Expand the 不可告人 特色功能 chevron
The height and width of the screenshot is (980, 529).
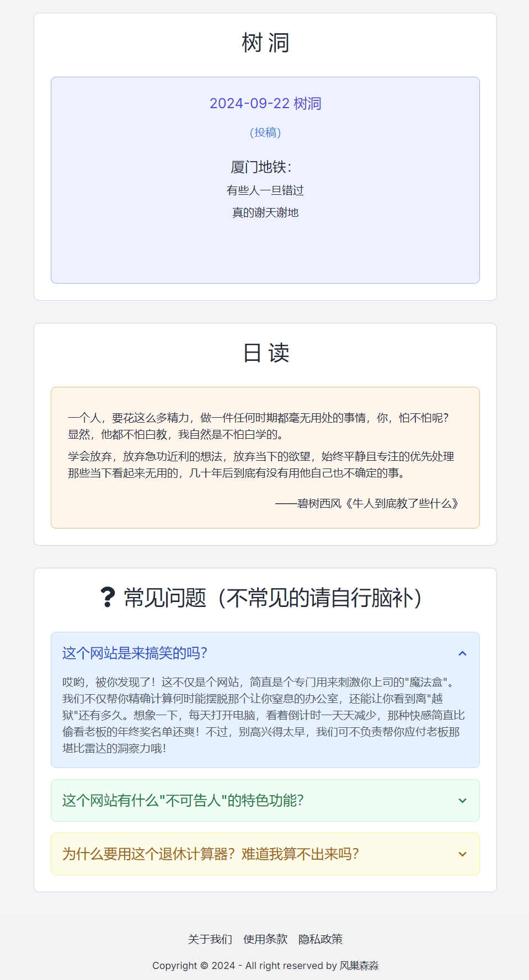pyautogui.click(x=462, y=801)
